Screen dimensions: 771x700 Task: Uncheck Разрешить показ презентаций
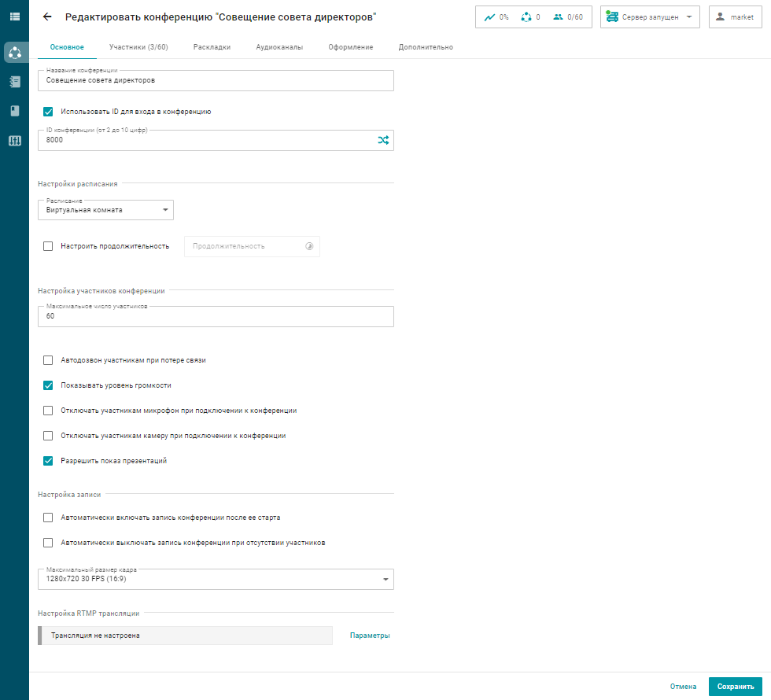[x=48, y=461]
